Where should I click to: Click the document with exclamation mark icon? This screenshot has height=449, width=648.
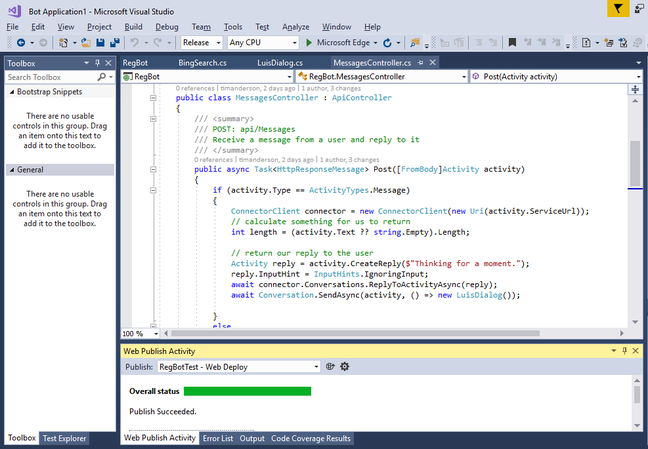point(586,43)
